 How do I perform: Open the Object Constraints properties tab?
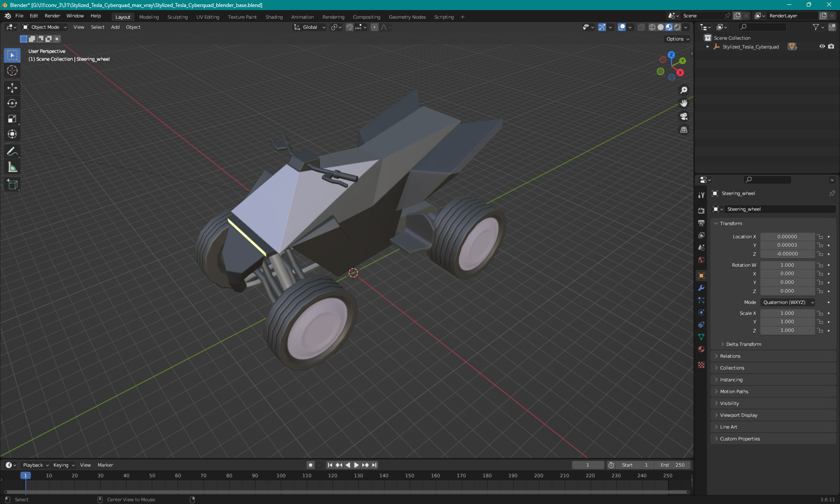click(701, 325)
